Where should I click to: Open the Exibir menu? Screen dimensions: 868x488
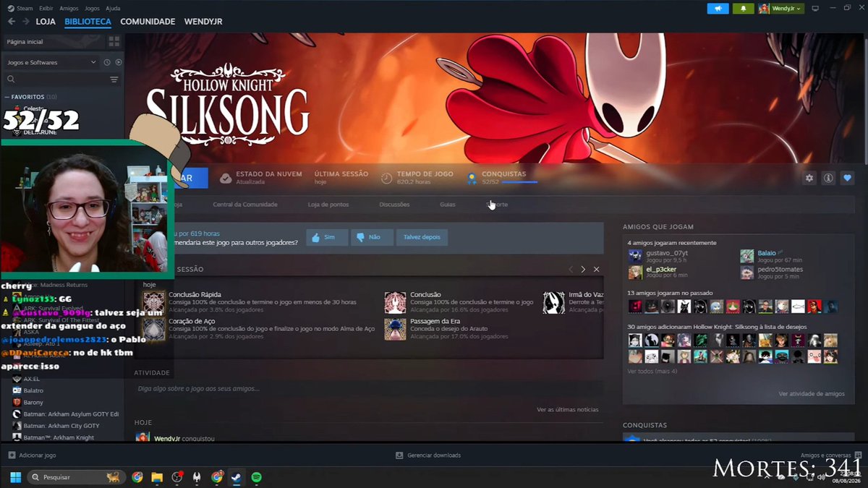point(46,9)
